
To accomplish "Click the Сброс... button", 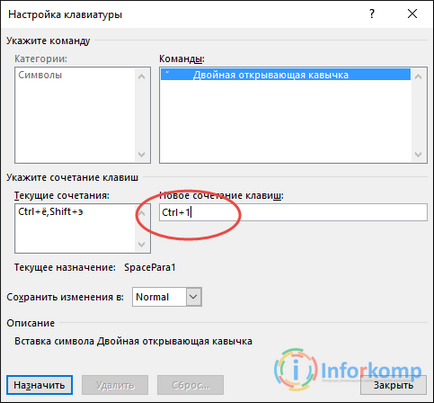I will (190, 385).
